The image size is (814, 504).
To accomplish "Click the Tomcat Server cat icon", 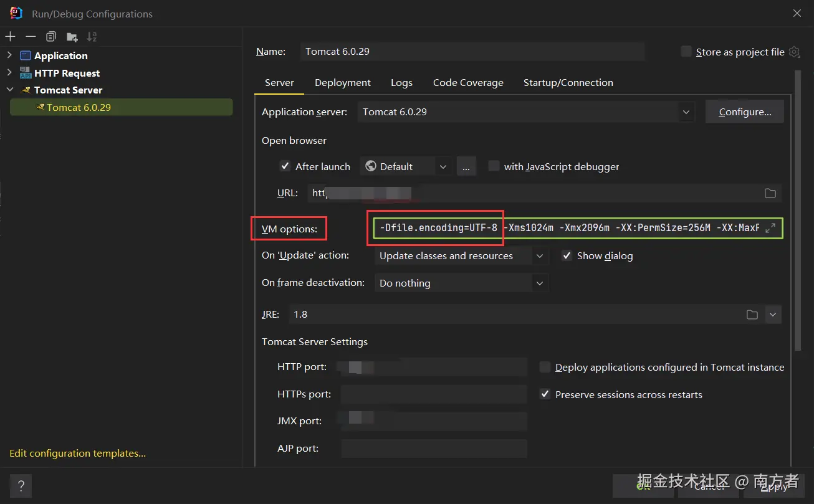I will pyautogui.click(x=26, y=90).
